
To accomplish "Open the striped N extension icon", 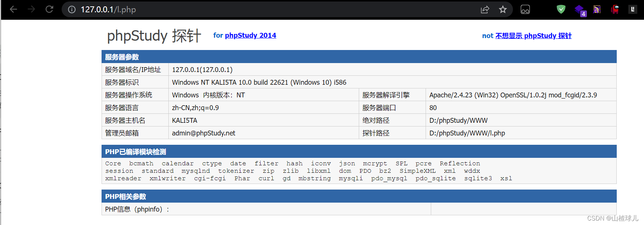I will coord(597,9).
